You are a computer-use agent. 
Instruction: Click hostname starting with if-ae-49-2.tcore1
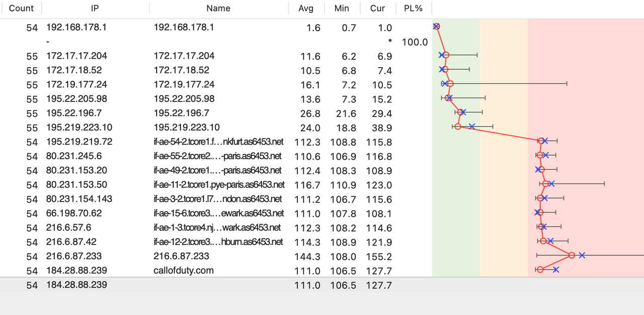click(x=217, y=171)
